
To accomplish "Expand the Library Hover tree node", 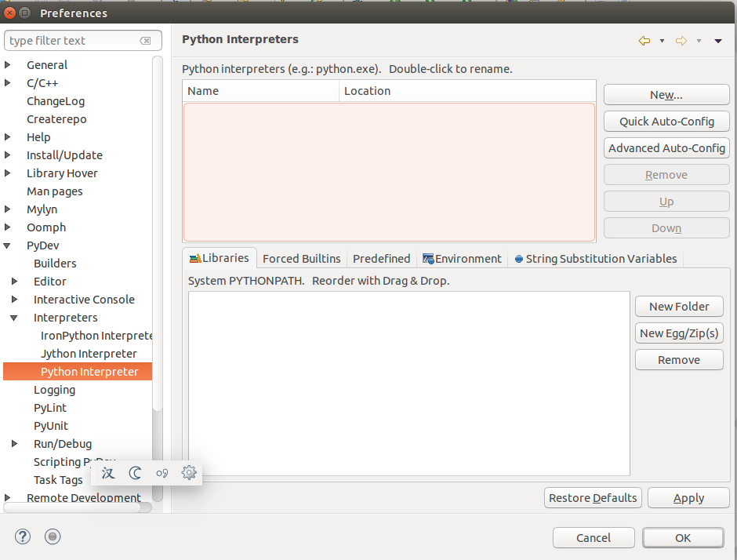I will click(x=7, y=173).
